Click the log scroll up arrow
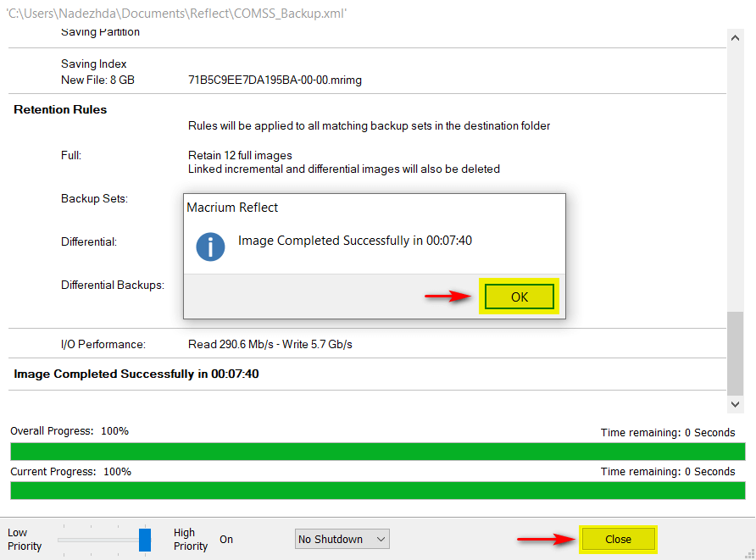The image size is (756, 560). point(735,37)
